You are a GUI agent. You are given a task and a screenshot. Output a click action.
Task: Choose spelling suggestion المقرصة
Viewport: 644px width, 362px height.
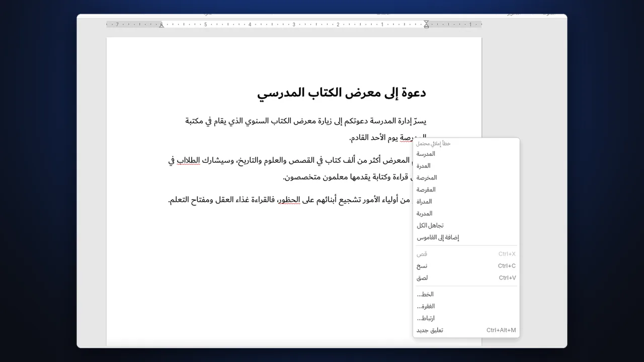(466, 190)
